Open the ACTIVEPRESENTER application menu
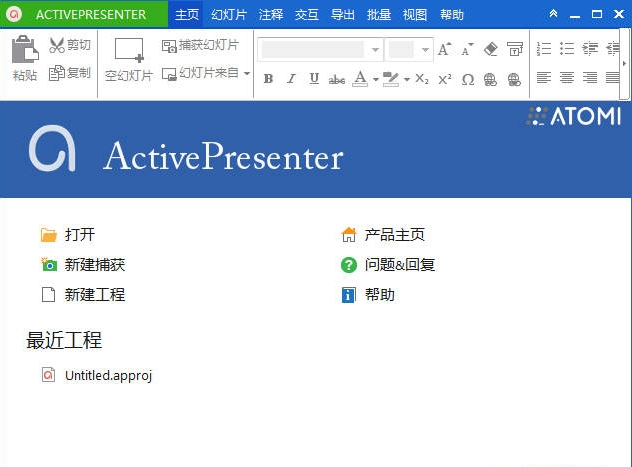This screenshot has height=467, width=632. 84,15
